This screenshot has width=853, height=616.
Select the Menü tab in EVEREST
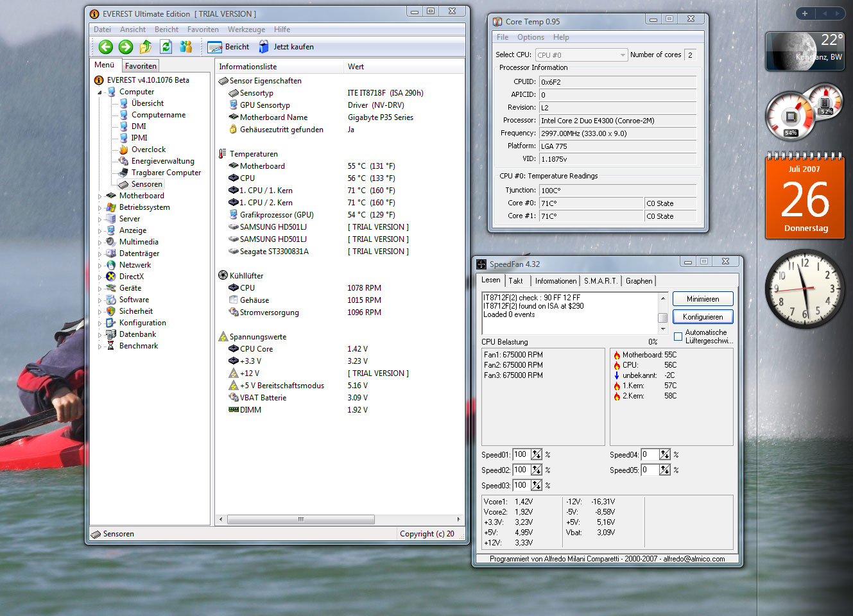[x=104, y=65]
